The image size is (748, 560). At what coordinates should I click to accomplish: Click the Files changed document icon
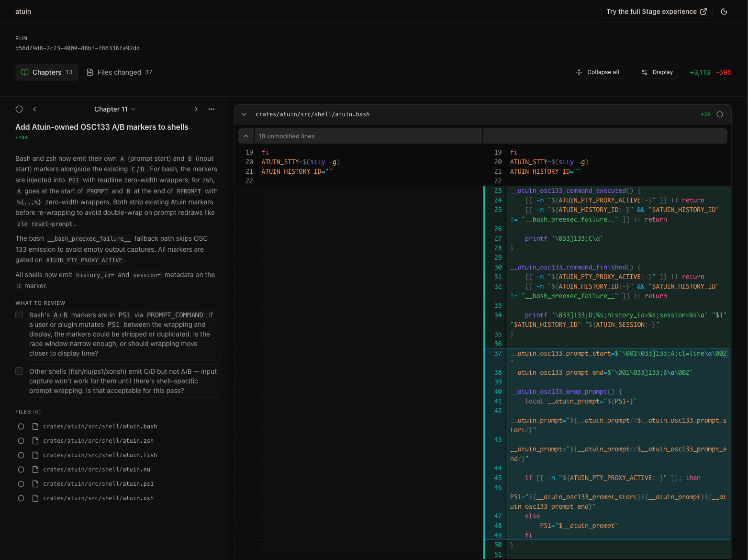pos(90,72)
